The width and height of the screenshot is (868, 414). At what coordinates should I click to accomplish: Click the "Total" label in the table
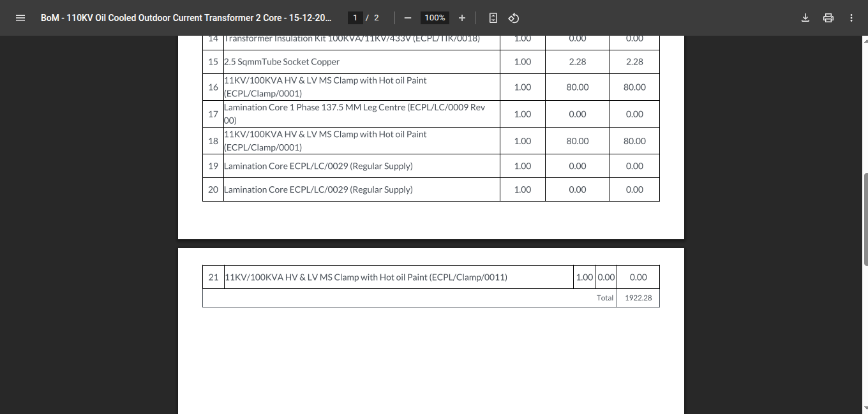pos(604,298)
